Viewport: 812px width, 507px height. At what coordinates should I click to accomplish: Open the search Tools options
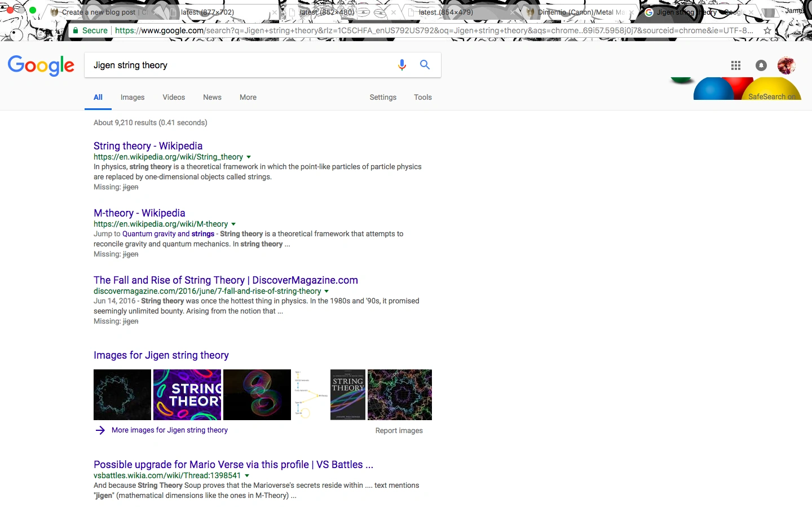point(423,97)
